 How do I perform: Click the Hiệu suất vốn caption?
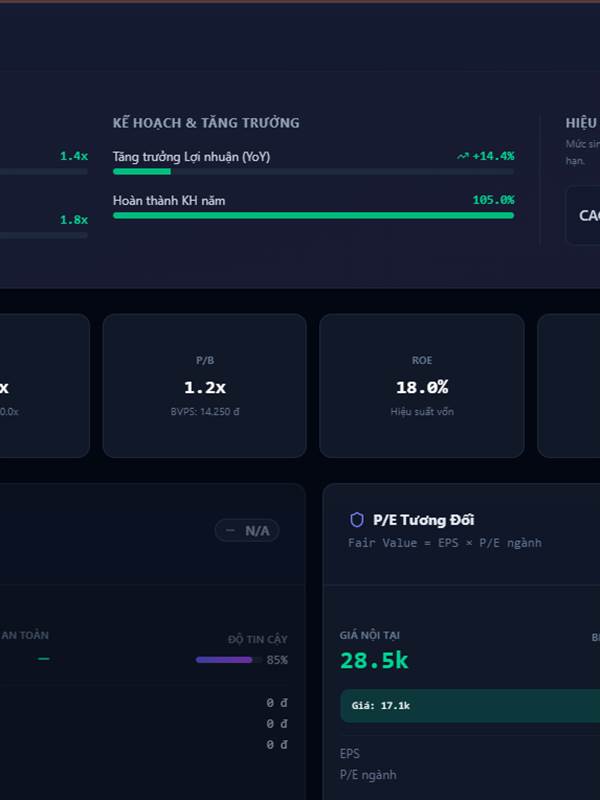point(422,412)
